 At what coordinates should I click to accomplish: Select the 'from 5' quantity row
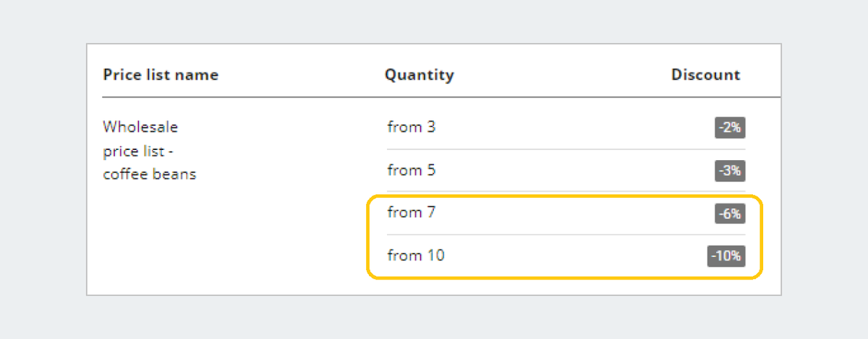[566, 171]
